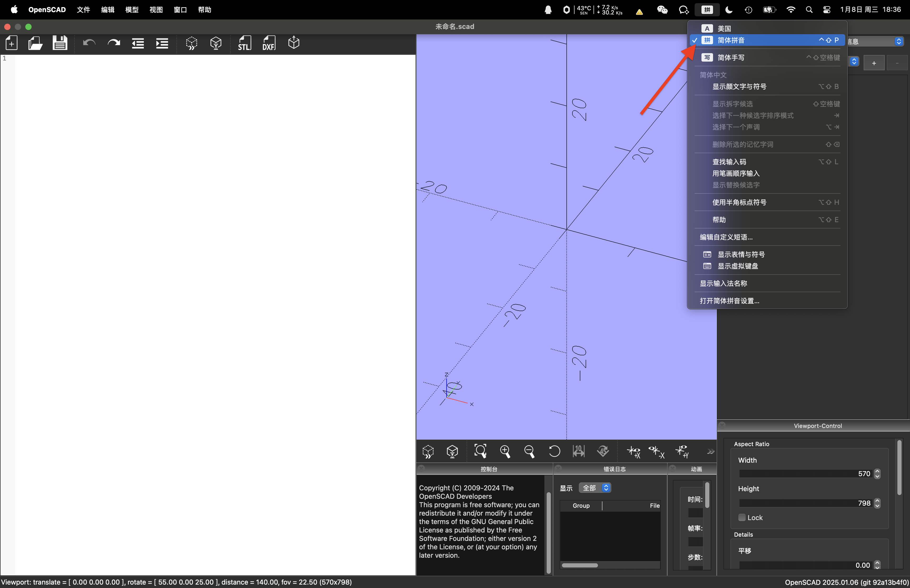The image size is (910, 588).
Task: Undo the last edit
Action: (89, 43)
